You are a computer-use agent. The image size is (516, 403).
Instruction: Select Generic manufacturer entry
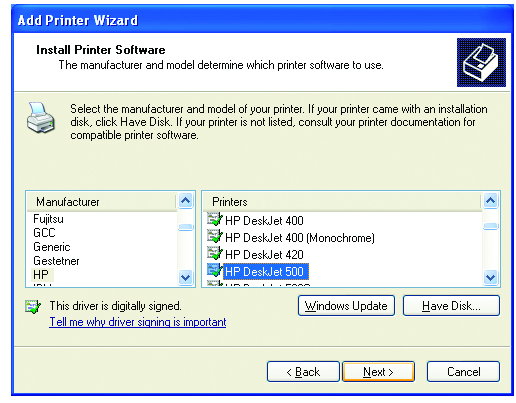click(52, 247)
